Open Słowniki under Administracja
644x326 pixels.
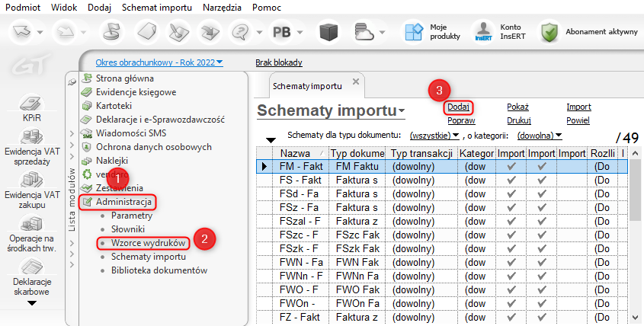click(128, 229)
